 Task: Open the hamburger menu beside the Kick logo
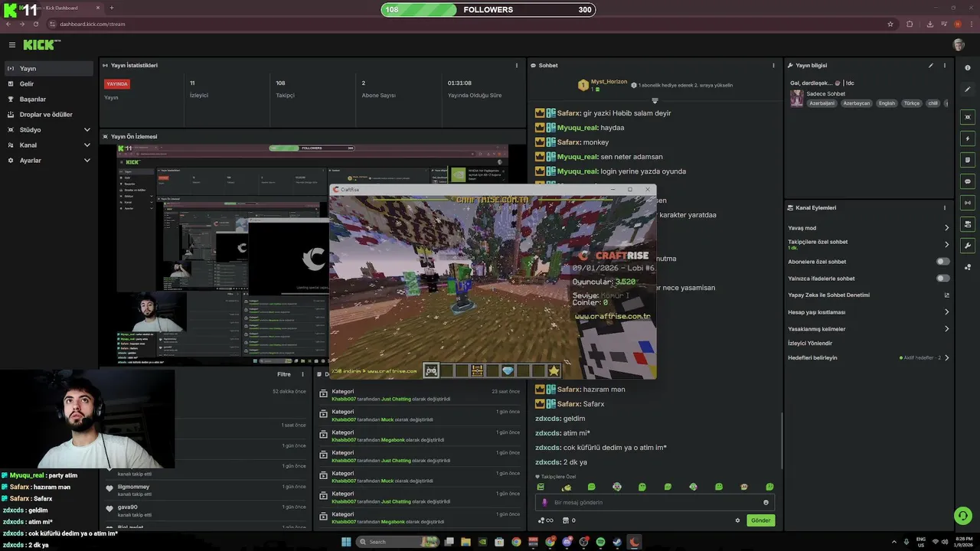click(x=11, y=45)
